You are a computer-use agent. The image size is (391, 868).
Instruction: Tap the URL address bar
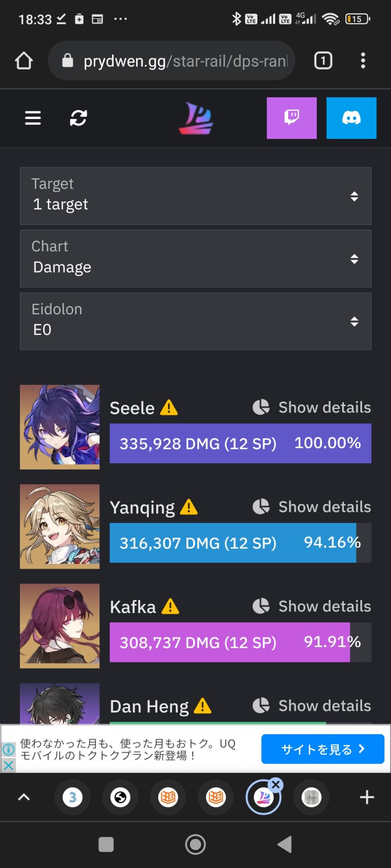click(x=172, y=61)
